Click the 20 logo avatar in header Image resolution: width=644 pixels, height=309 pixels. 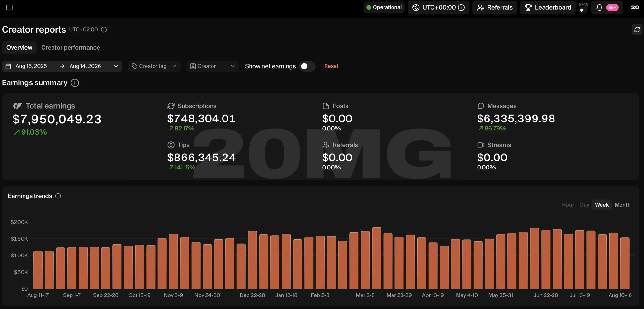tap(635, 7)
